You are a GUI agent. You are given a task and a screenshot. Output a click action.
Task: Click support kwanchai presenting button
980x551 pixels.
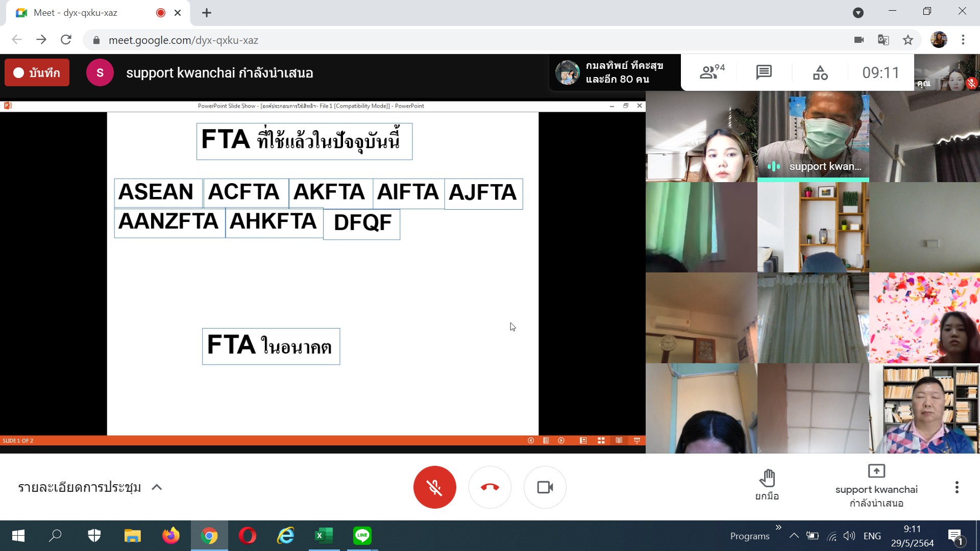click(x=876, y=487)
